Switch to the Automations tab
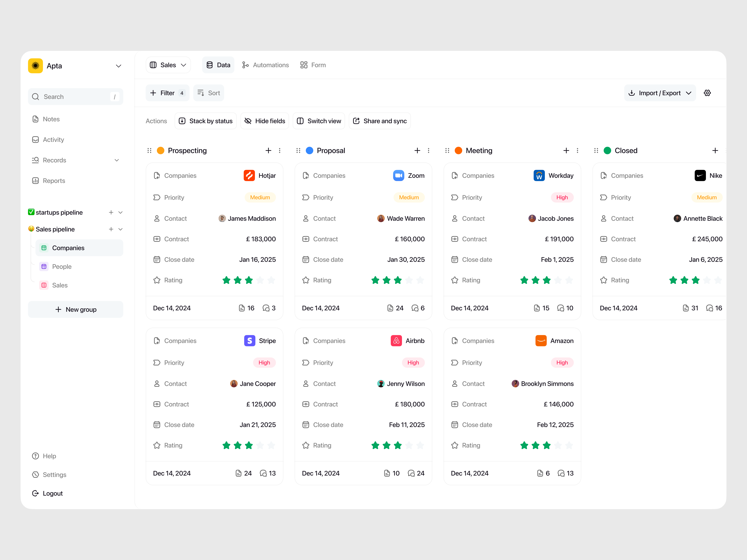 pyautogui.click(x=265, y=65)
